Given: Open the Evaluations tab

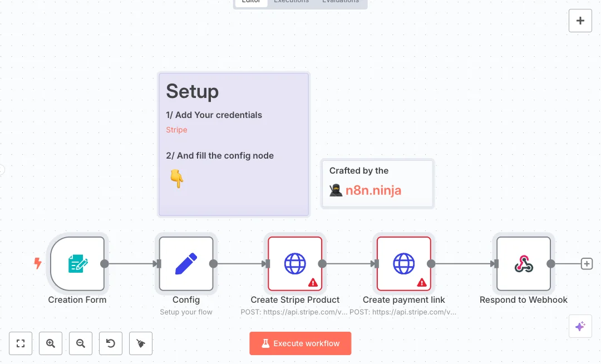Looking at the screenshot, I should click(341, 2).
